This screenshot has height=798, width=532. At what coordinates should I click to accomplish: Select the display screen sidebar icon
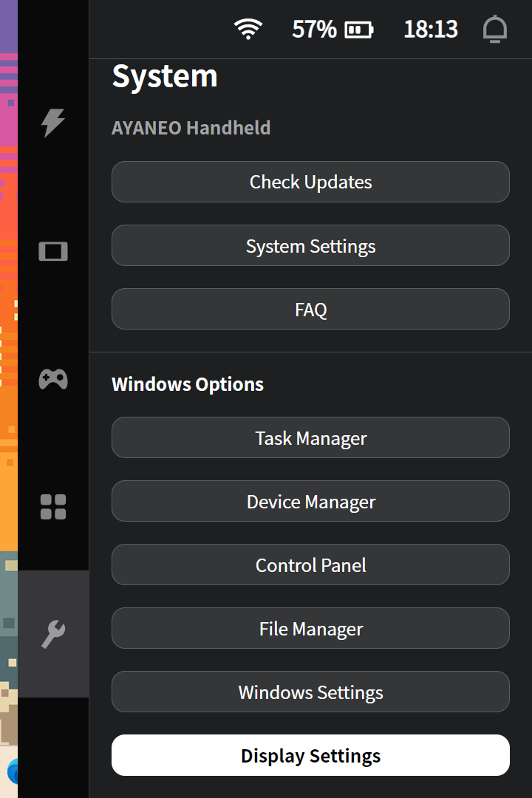pyautogui.click(x=53, y=252)
